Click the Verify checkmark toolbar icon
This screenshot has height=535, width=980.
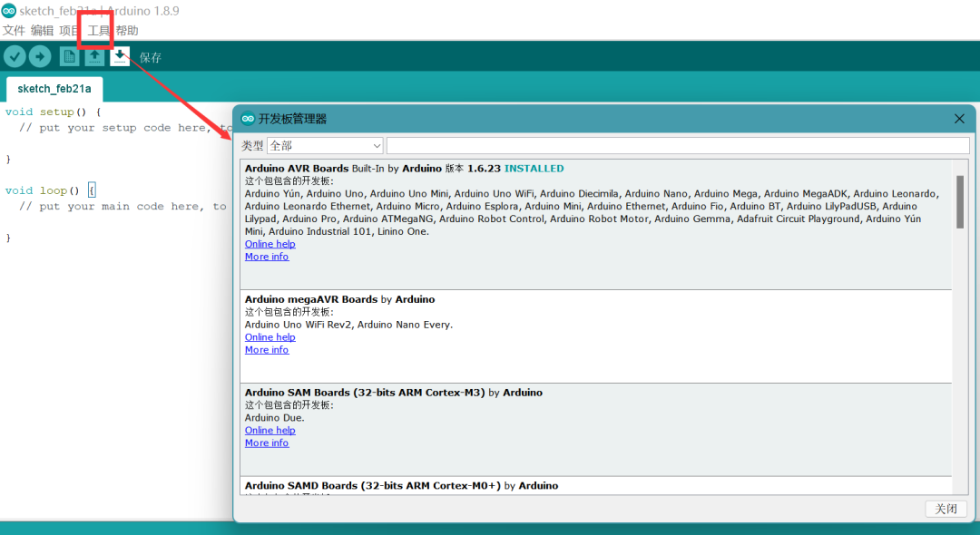(x=15, y=57)
